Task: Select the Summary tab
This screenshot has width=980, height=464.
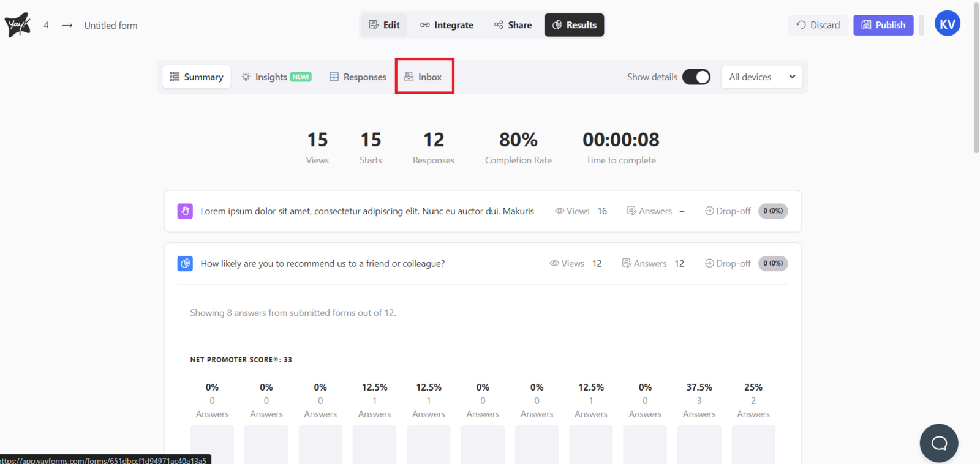Action: [x=197, y=77]
